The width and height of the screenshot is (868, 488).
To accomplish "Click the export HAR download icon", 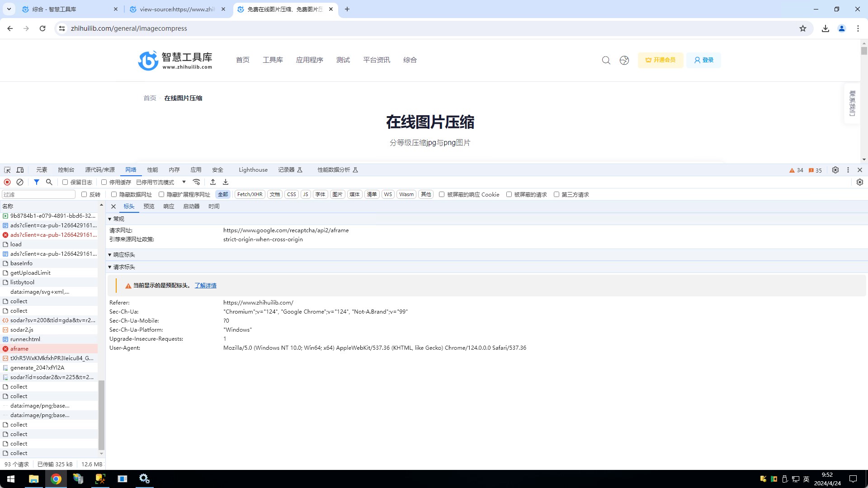I will [226, 182].
